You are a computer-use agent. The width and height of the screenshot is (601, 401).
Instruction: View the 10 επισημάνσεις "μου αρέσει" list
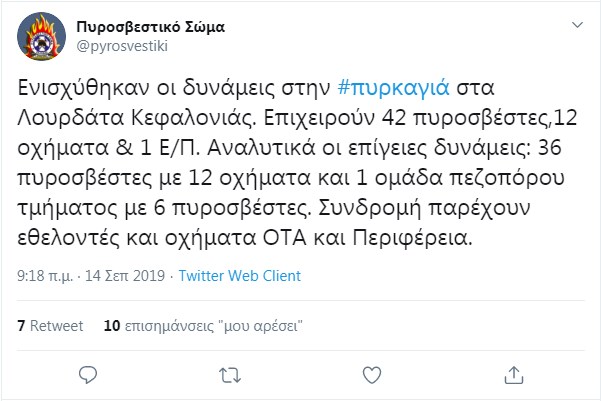(203, 325)
